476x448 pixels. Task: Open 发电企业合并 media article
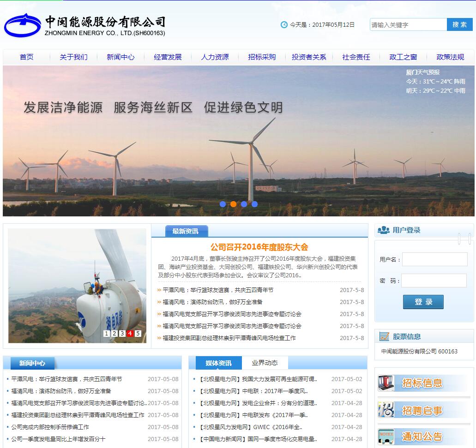[x=258, y=403]
